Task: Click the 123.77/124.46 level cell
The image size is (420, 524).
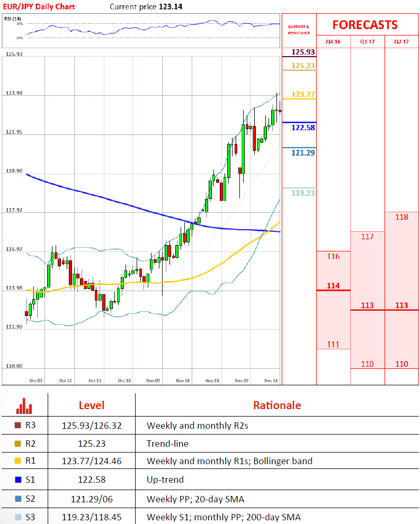Action: point(92,461)
